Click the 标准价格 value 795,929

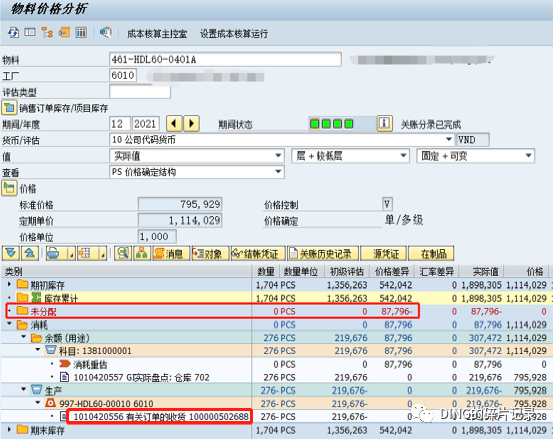click(x=180, y=204)
